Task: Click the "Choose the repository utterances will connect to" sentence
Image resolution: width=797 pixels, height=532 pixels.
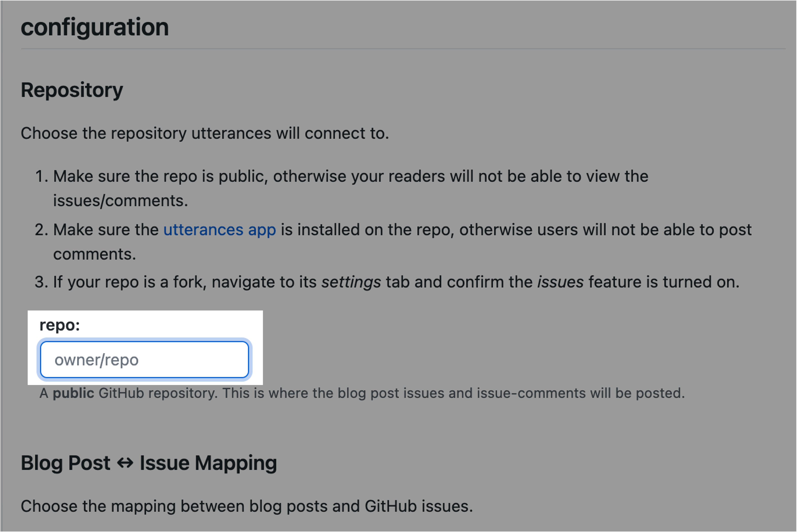Action: (205, 133)
